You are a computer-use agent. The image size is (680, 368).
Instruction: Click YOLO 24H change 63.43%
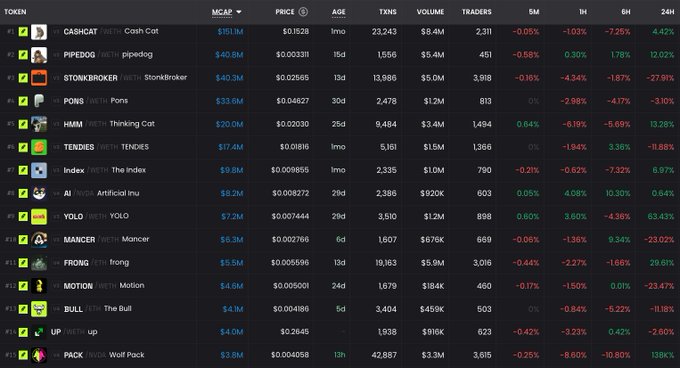(661, 216)
